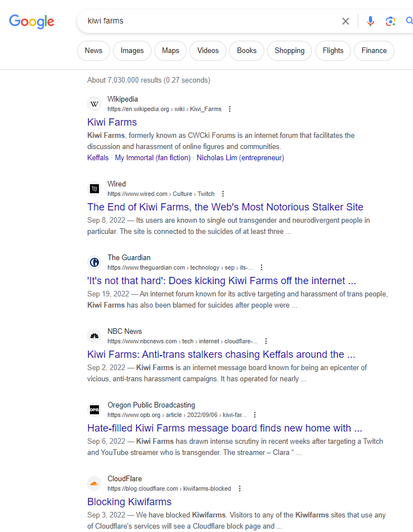Switch to the Images filter

[132, 51]
